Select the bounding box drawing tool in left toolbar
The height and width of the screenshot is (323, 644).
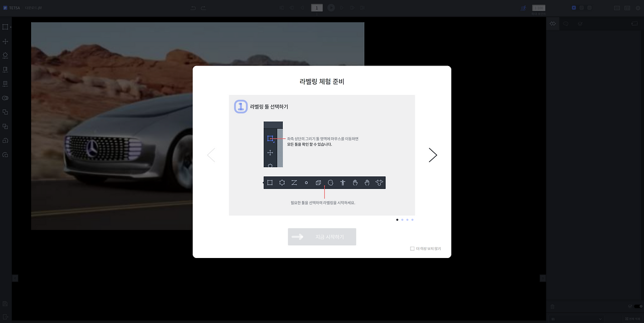click(x=6, y=27)
